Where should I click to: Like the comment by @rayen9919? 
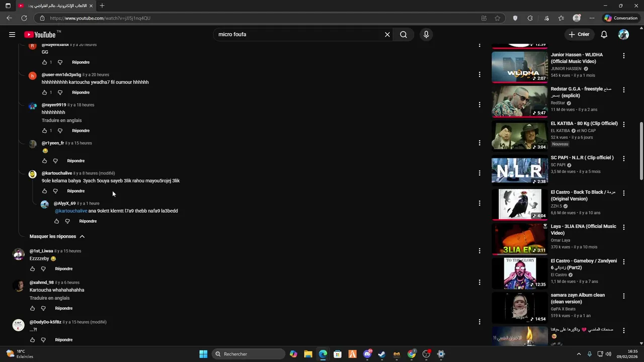[x=44, y=131]
